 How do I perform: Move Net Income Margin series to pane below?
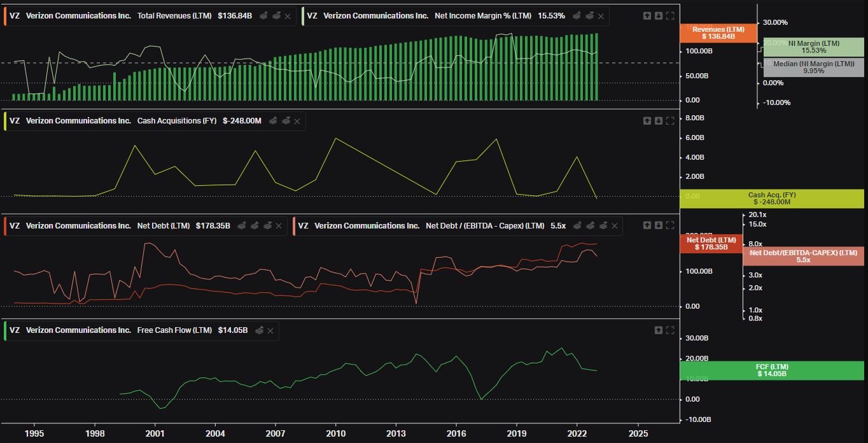click(589, 16)
